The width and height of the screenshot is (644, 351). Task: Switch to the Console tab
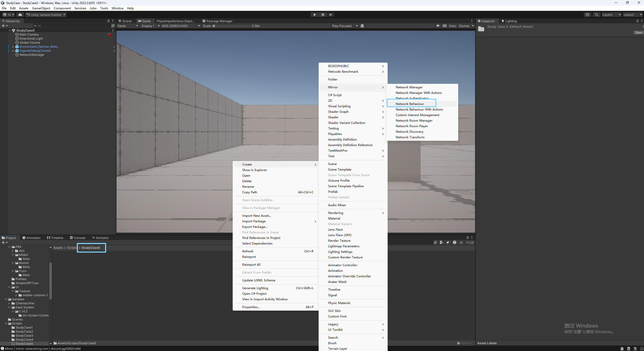click(x=78, y=238)
